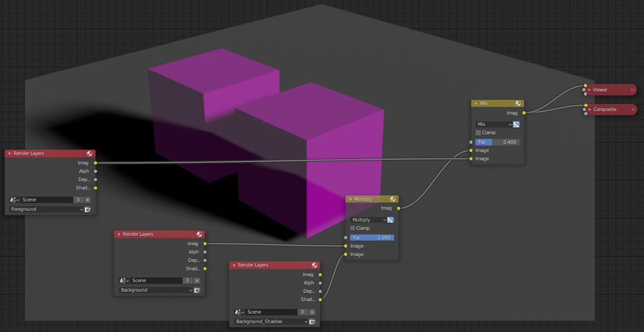Click the Scene name field on Background node

(156, 281)
